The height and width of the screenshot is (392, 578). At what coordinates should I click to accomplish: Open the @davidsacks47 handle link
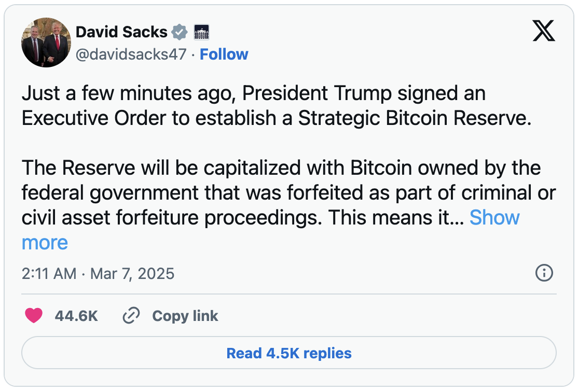point(131,54)
